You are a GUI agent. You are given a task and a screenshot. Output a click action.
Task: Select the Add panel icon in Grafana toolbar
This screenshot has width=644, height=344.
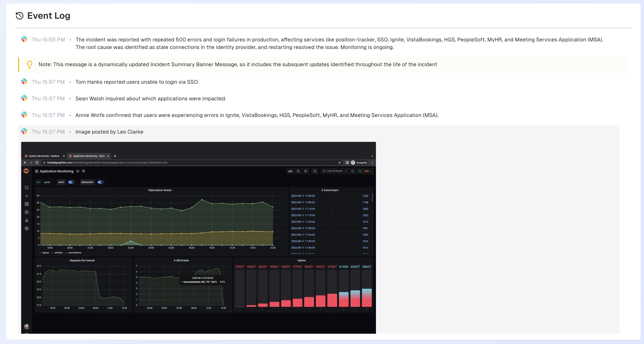coord(290,171)
